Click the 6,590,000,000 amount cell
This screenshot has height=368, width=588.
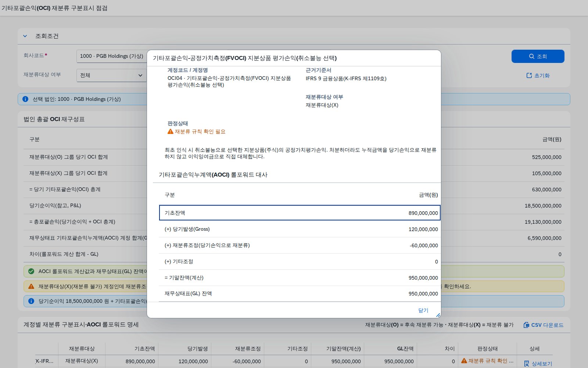[544, 238]
